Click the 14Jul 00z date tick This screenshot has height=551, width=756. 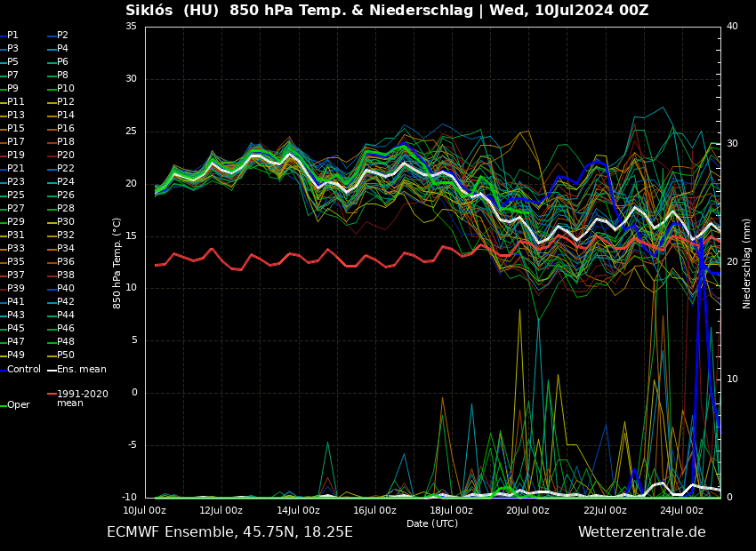(298, 510)
